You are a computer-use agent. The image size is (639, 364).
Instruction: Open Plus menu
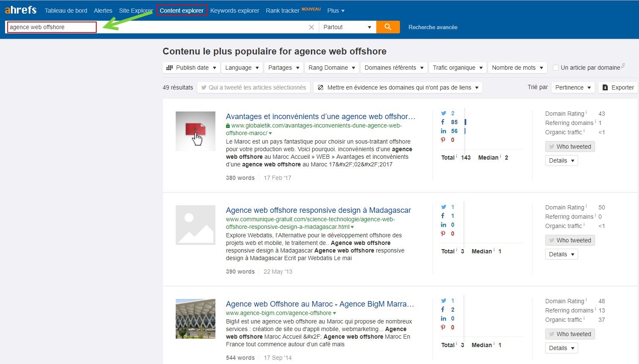click(336, 11)
